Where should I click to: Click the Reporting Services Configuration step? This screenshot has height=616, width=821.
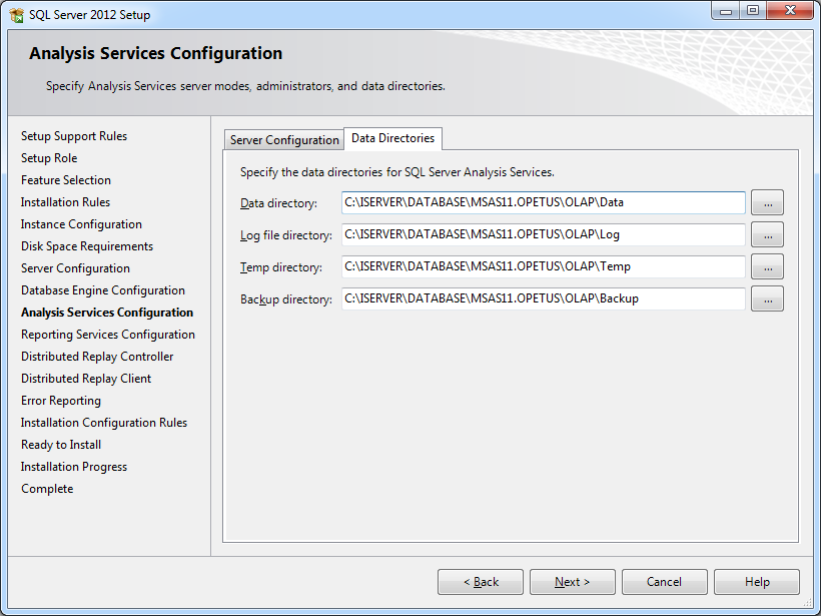[108, 334]
